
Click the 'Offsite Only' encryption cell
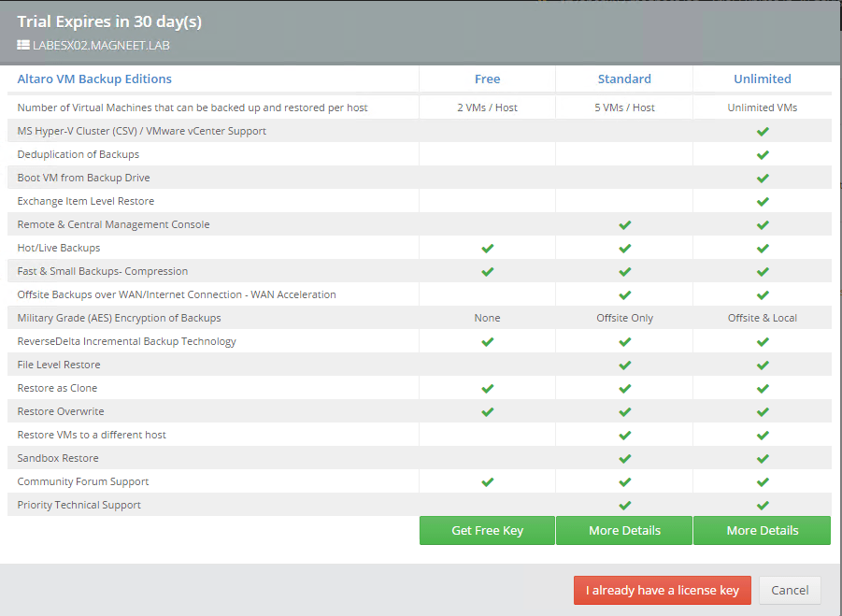pos(624,318)
